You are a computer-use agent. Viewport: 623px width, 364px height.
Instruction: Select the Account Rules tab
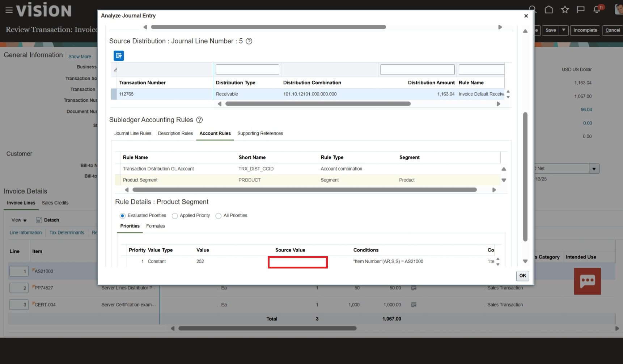point(215,134)
